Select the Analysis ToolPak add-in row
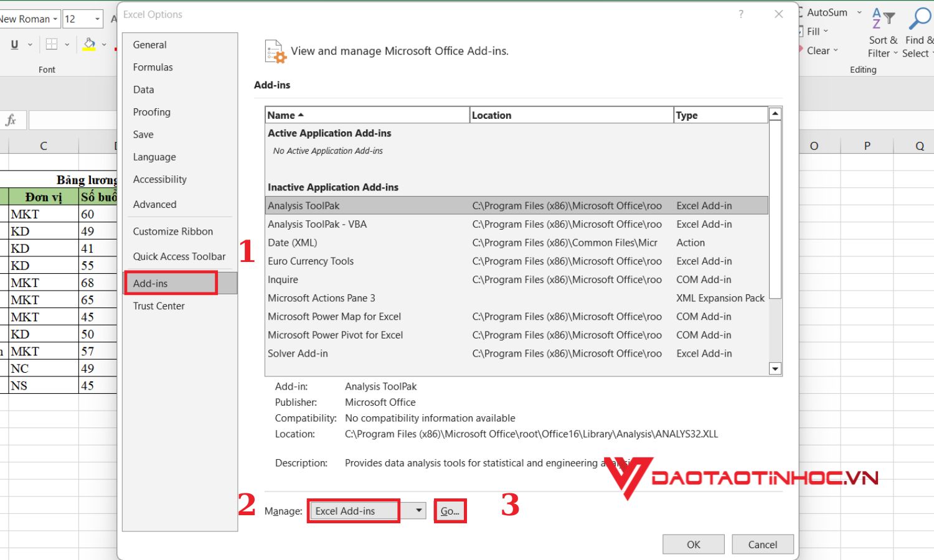The height and width of the screenshot is (560, 934). coord(517,206)
